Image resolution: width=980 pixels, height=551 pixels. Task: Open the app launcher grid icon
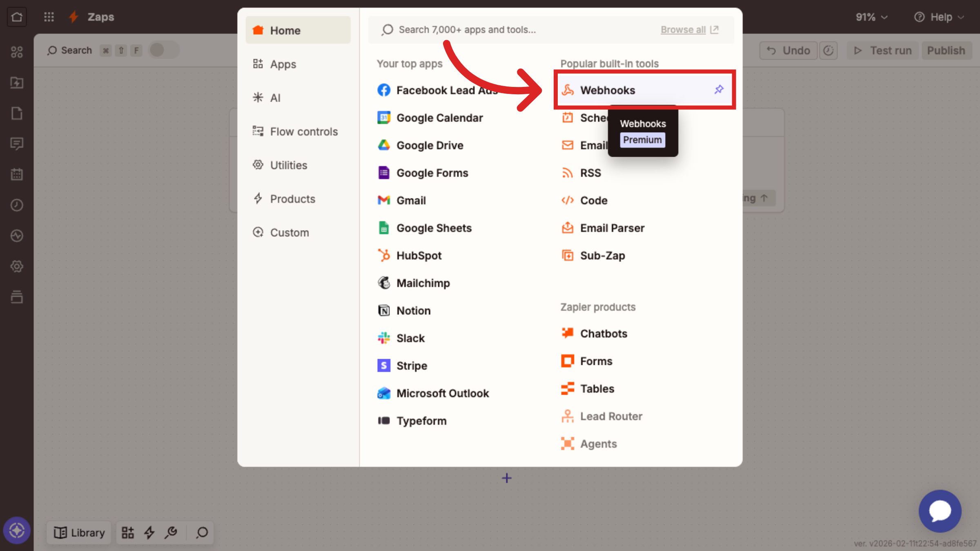point(49,17)
